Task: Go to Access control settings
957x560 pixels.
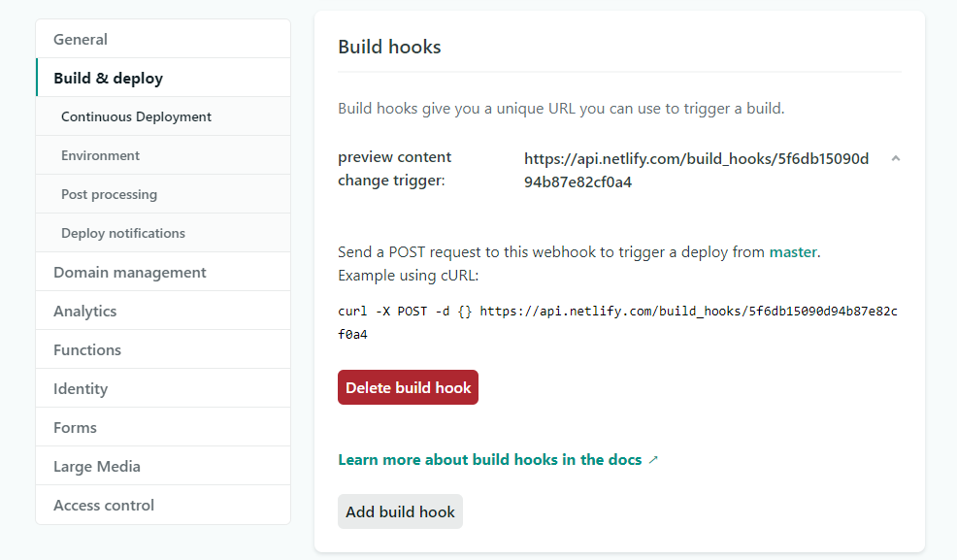Action: click(104, 505)
